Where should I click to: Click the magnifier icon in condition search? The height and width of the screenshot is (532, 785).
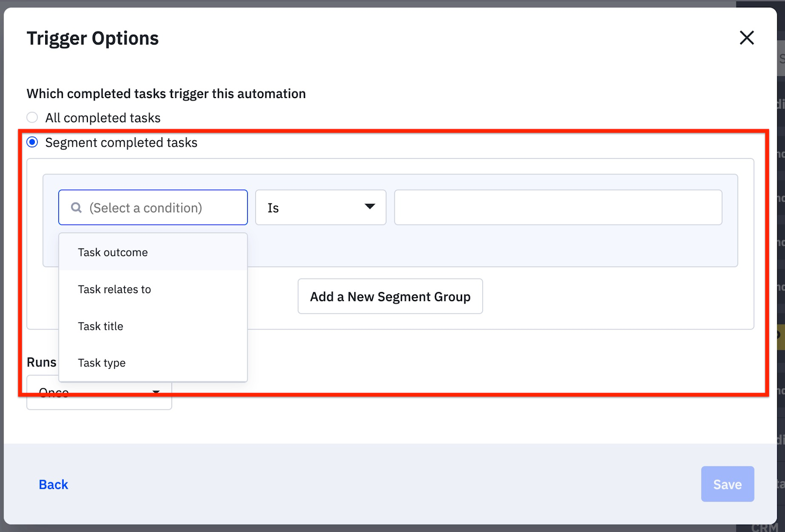(77, 208)
